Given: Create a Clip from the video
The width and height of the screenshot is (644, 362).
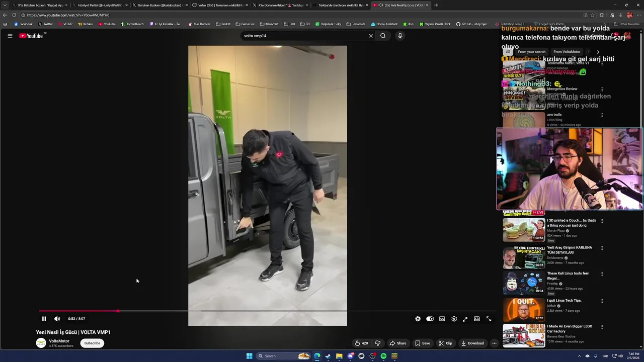Looking at the screenshot, I should coord(445,343).
